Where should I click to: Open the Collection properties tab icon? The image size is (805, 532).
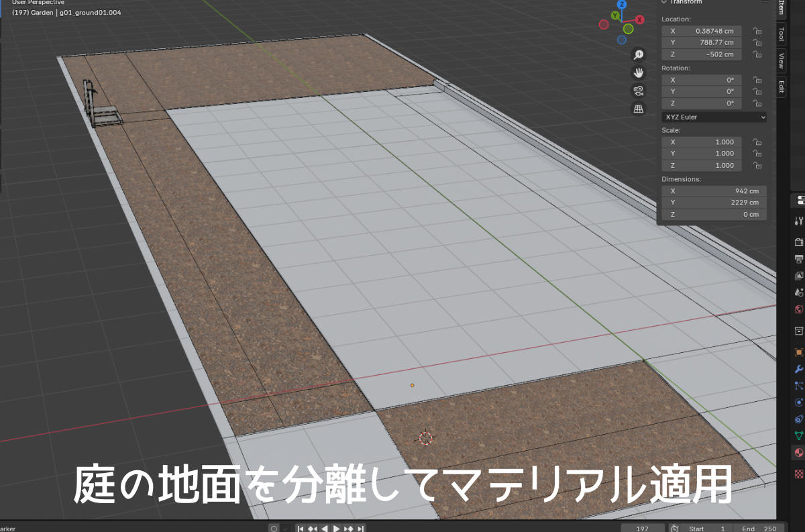coord(798,331)
